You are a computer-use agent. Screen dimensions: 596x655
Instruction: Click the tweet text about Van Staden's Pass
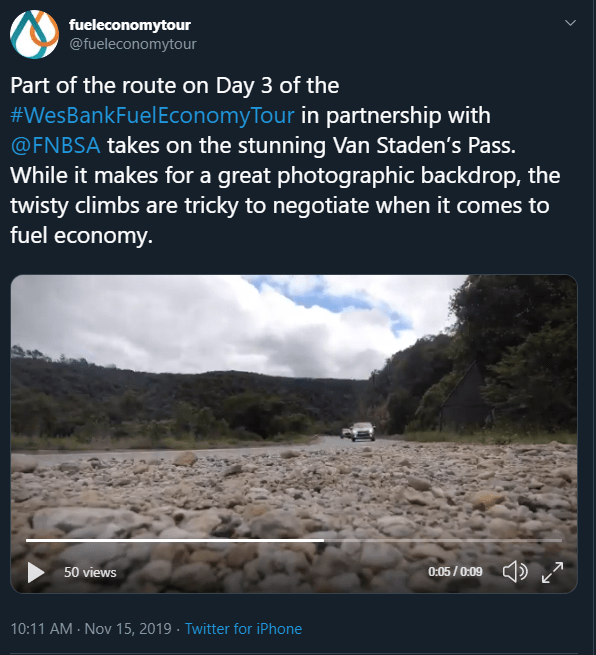(x=285, y=160)
